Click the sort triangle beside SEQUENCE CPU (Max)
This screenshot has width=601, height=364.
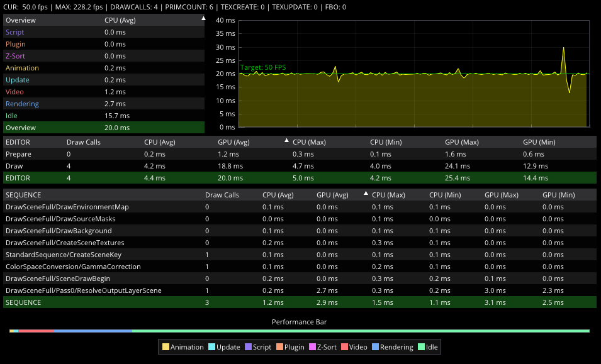[366, 194]
